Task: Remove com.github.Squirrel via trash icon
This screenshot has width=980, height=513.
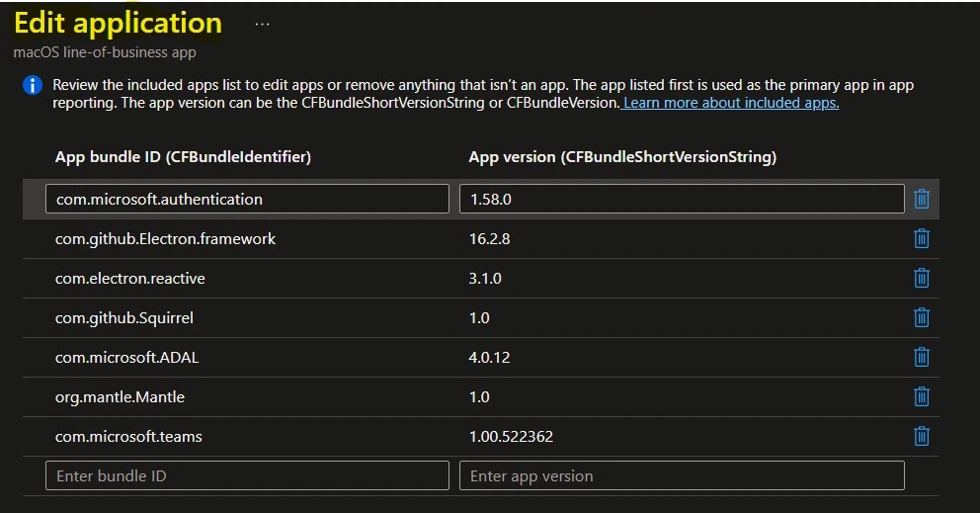Action: coord(922,318)
